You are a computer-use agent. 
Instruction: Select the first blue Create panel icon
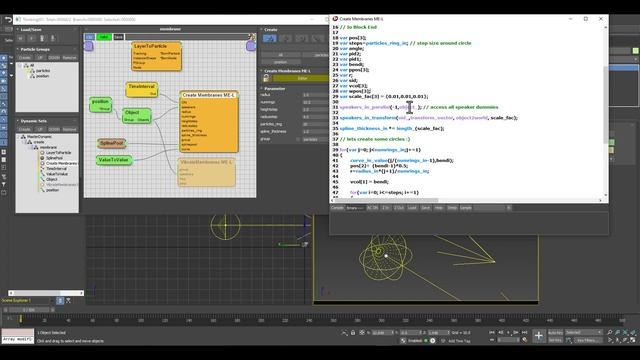270,38
